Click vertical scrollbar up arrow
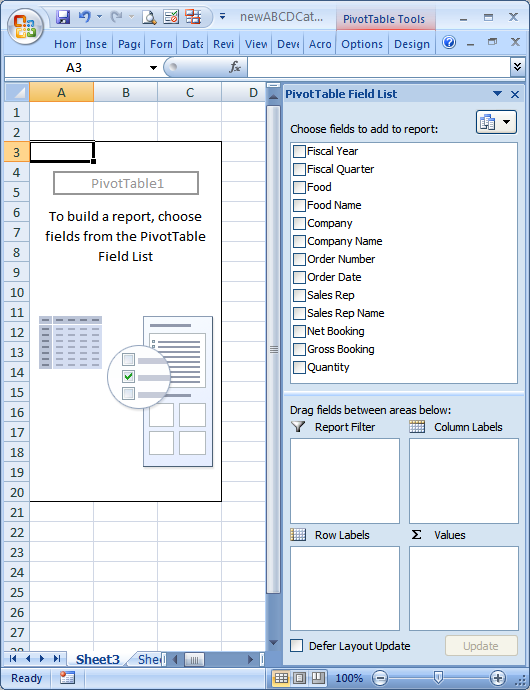530x690 pixels. [273, 97]
